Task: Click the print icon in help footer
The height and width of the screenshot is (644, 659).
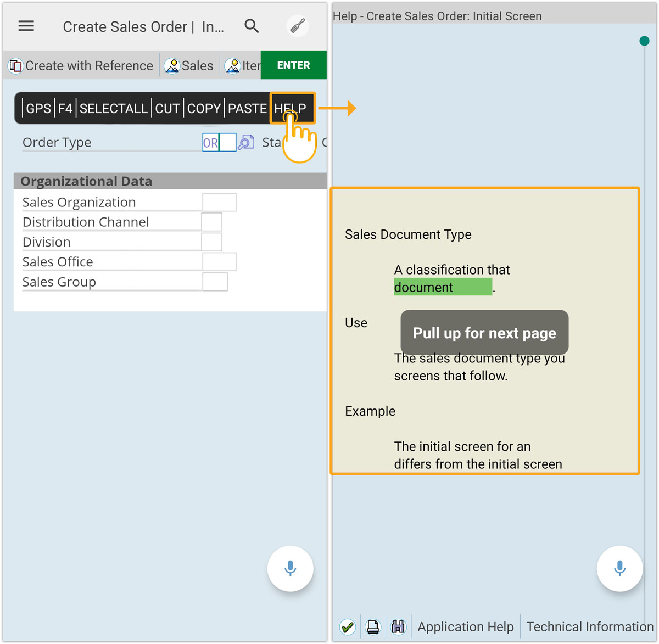Action: [x=373, y=626]
